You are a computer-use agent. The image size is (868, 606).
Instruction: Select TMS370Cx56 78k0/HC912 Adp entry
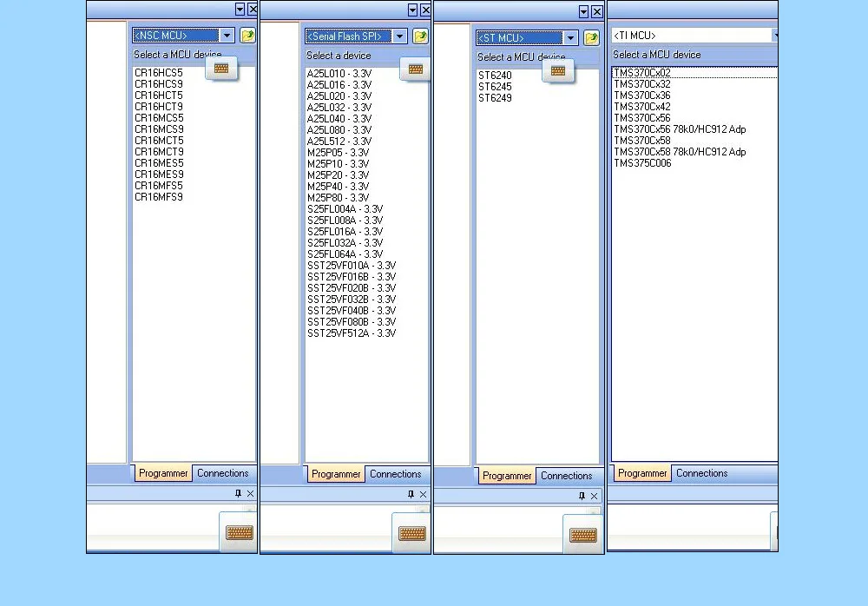(680, 129)
